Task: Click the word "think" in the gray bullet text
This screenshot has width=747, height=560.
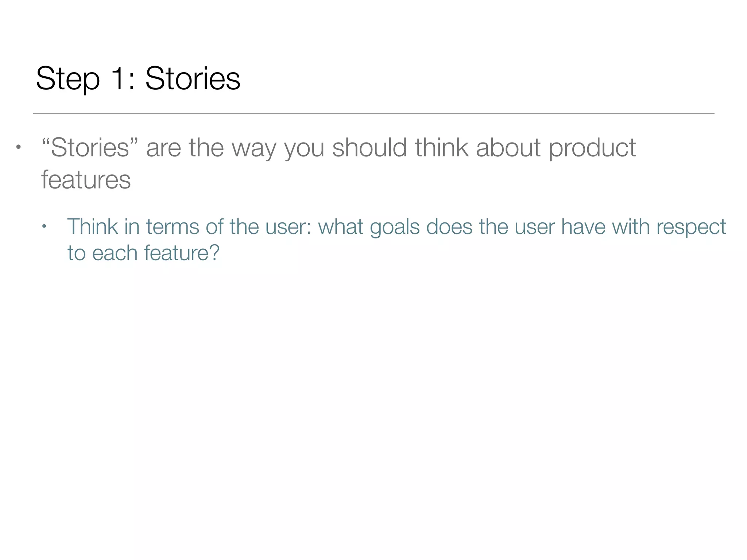Action: coord(441,148)
